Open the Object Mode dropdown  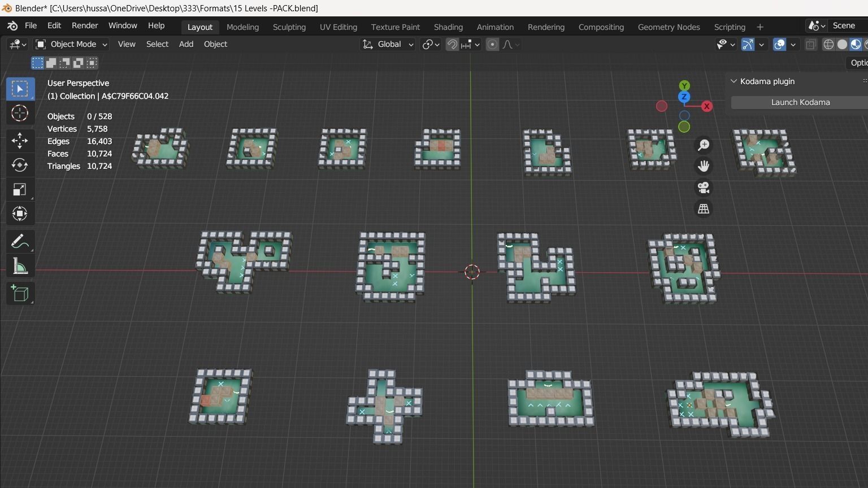coord(71,45)
